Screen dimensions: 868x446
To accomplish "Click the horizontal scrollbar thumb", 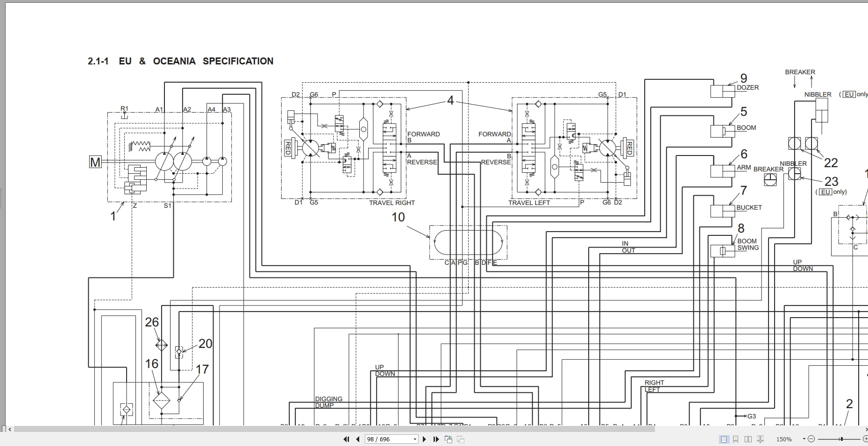I will click(x=334, y=429).
